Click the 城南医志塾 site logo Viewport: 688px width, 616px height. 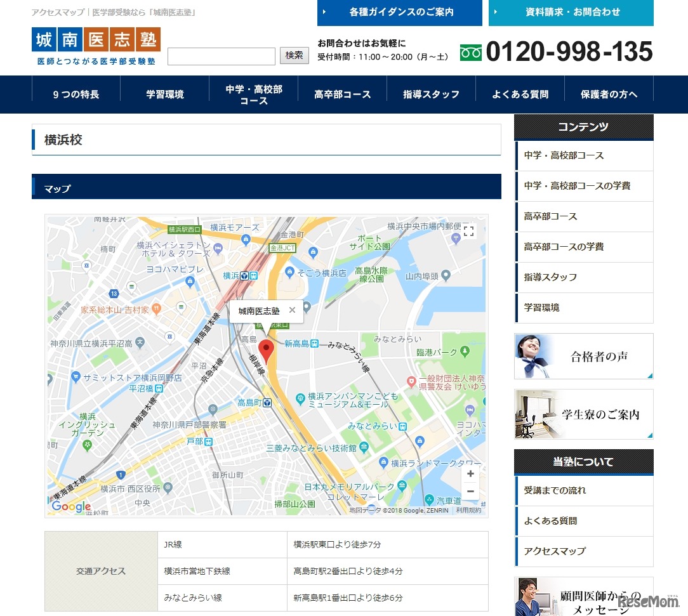96,46
